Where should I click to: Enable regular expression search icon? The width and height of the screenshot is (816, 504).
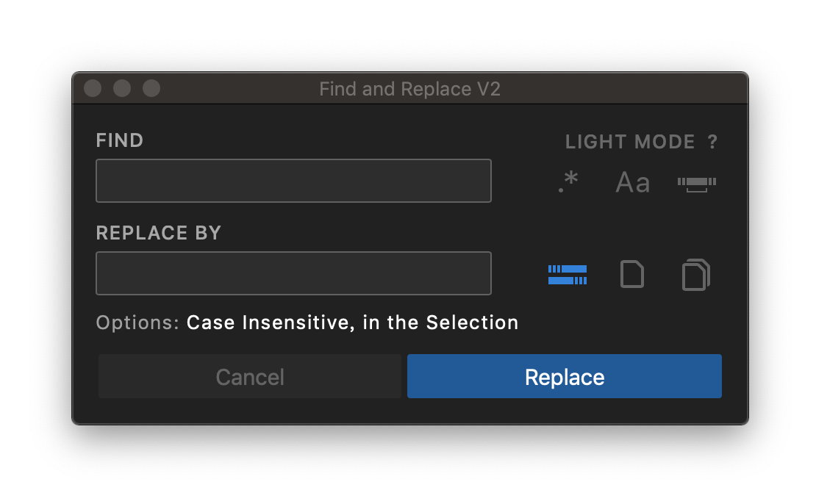click(568, 182)
